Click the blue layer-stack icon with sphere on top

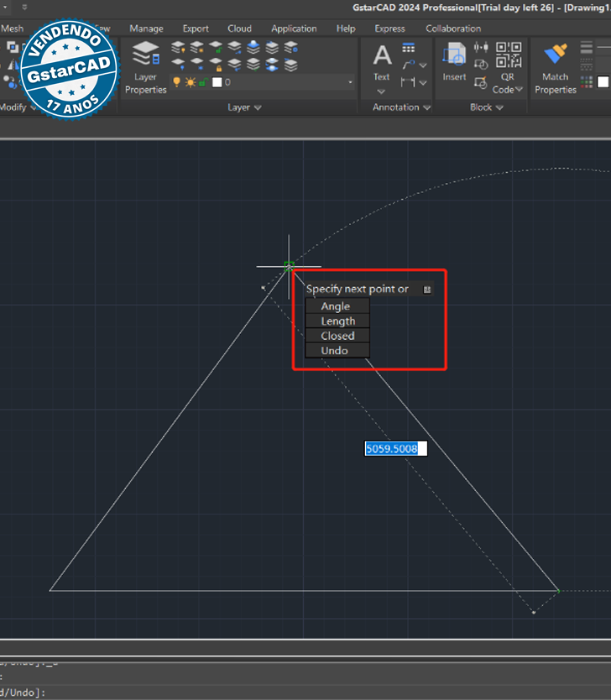point(253,47)
